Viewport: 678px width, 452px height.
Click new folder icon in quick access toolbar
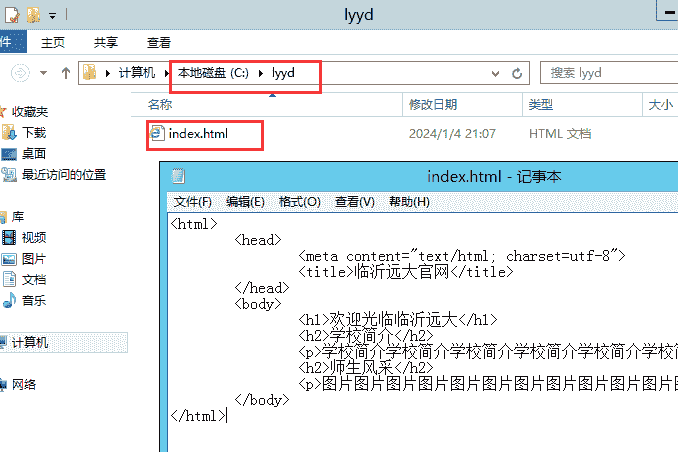33,15
